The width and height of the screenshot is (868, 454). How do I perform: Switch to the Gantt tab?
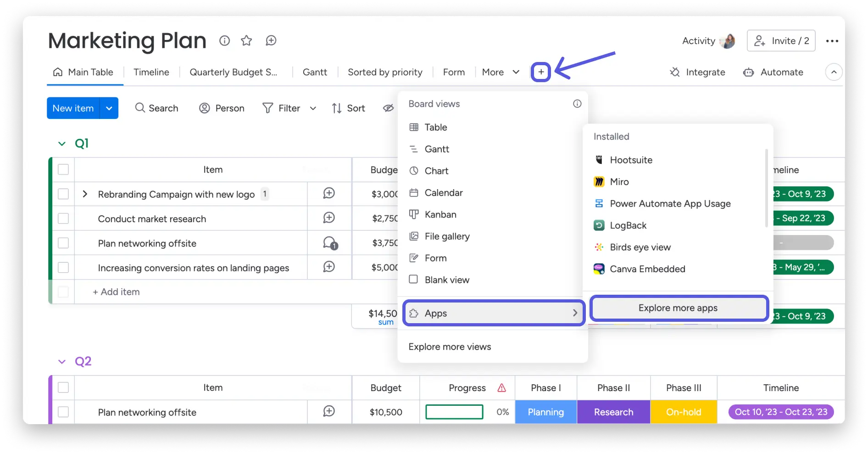pos(315,72)
